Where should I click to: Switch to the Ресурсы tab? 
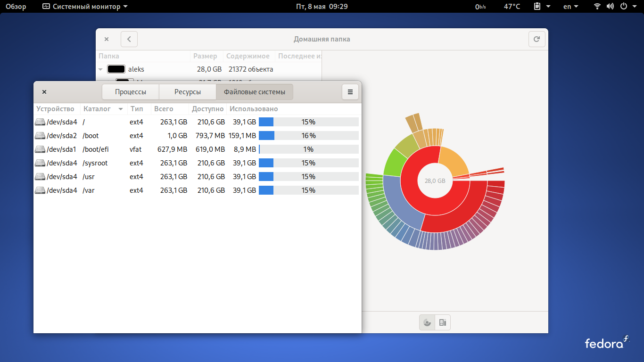188,92
